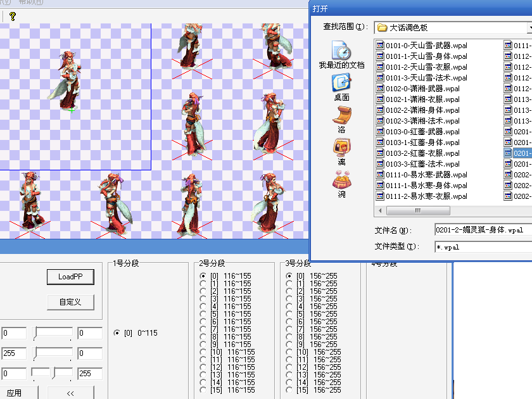
Task: Select radio [0] 156~255 in 3号分段
Action: pyautogui.click(x=289, y=276)
